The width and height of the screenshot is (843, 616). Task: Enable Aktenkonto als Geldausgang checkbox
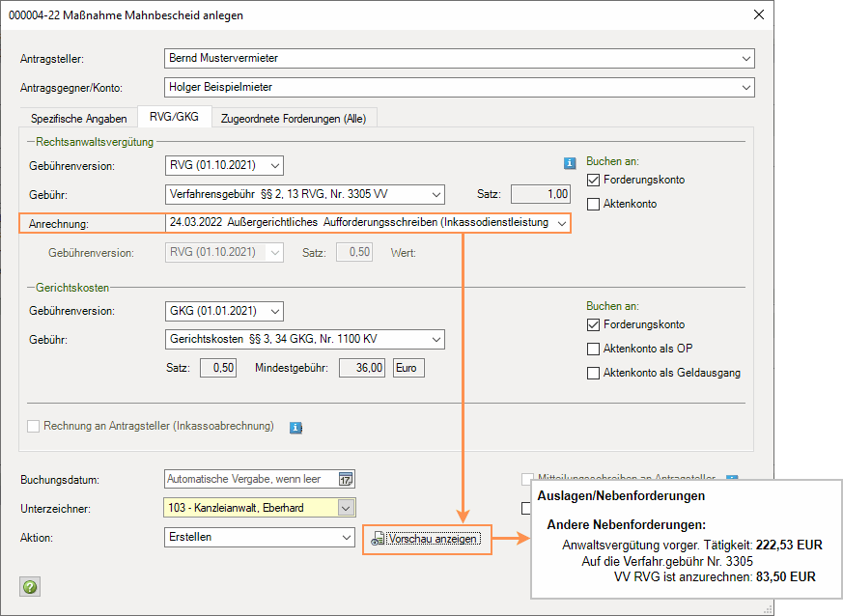click(x=593, y=373)
